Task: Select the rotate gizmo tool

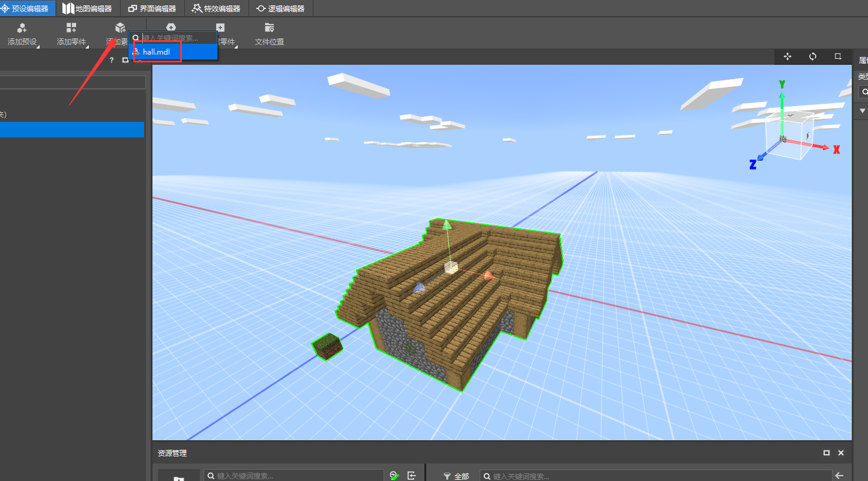Action: [x=813, y=56]
